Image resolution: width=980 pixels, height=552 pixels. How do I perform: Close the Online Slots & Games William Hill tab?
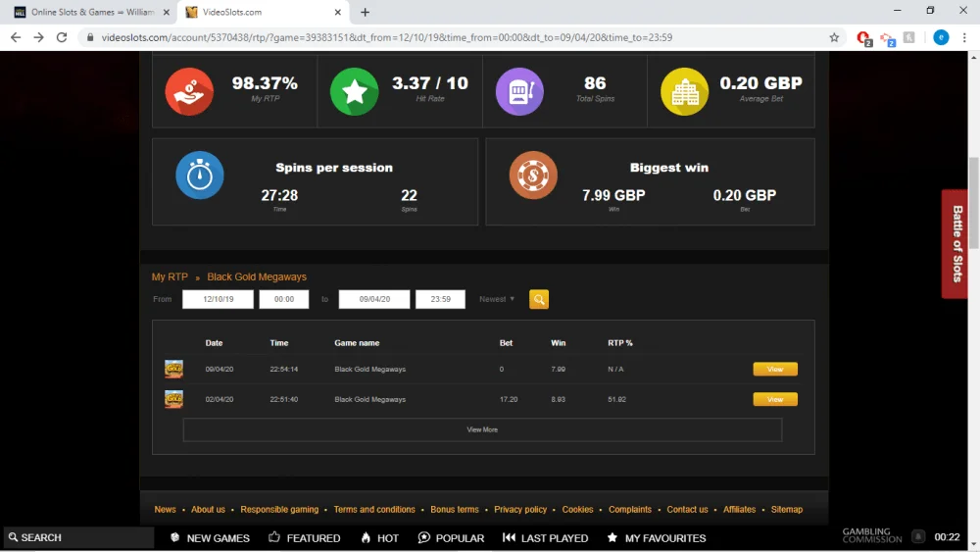pyautogui.click(x=167, y=12)
